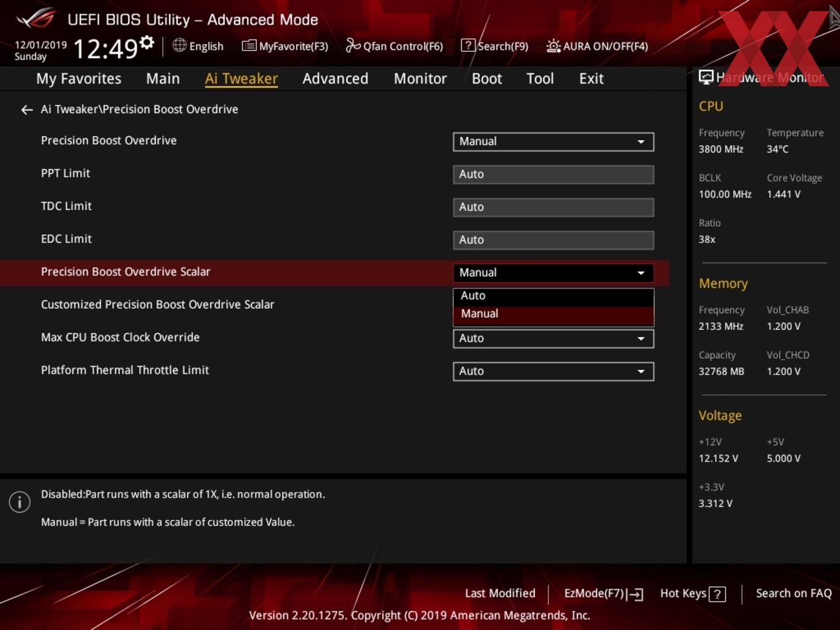Click the Ratio value 38x
The width and height of the screenshot is (840, 630).
point(707,240)
